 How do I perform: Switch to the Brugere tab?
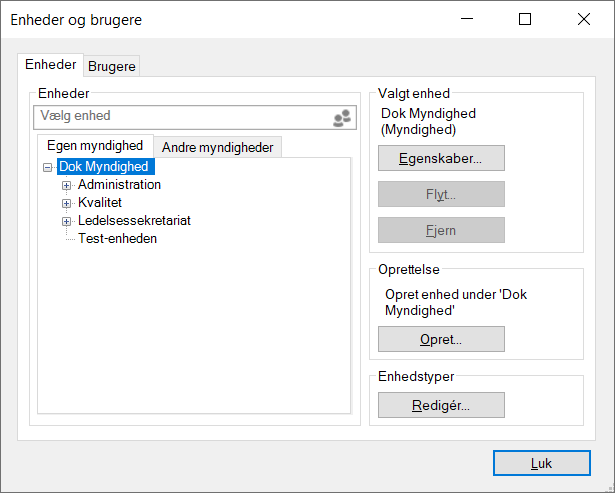112,66
